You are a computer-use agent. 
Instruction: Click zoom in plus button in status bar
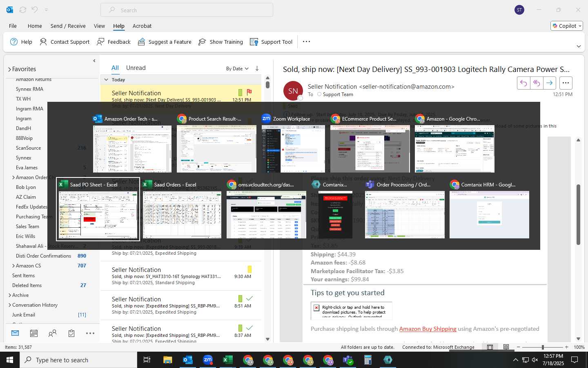[566, 347]
